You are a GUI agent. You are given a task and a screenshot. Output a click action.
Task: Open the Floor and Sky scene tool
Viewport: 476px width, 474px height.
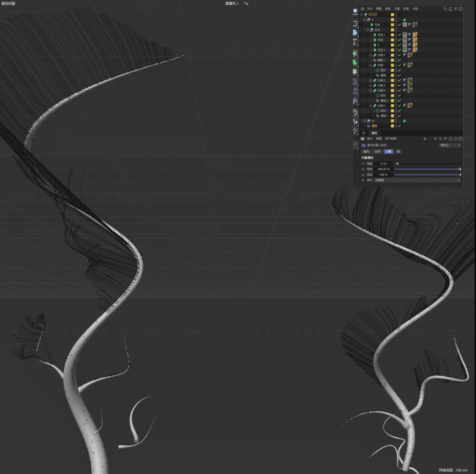point(355,112)
